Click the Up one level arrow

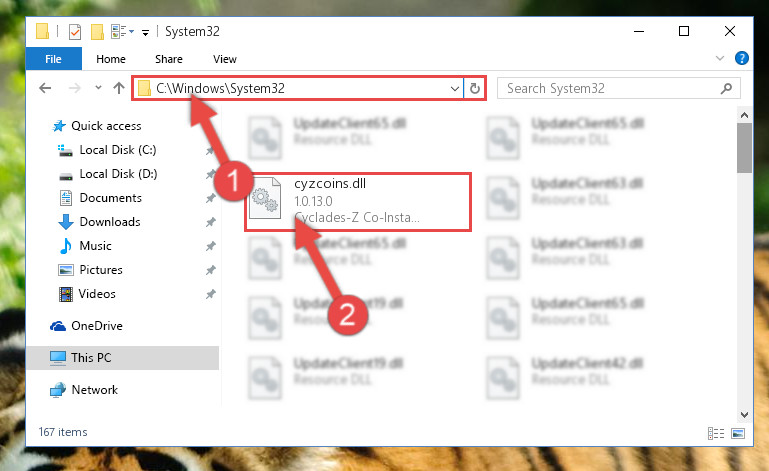tap(119, 88)
